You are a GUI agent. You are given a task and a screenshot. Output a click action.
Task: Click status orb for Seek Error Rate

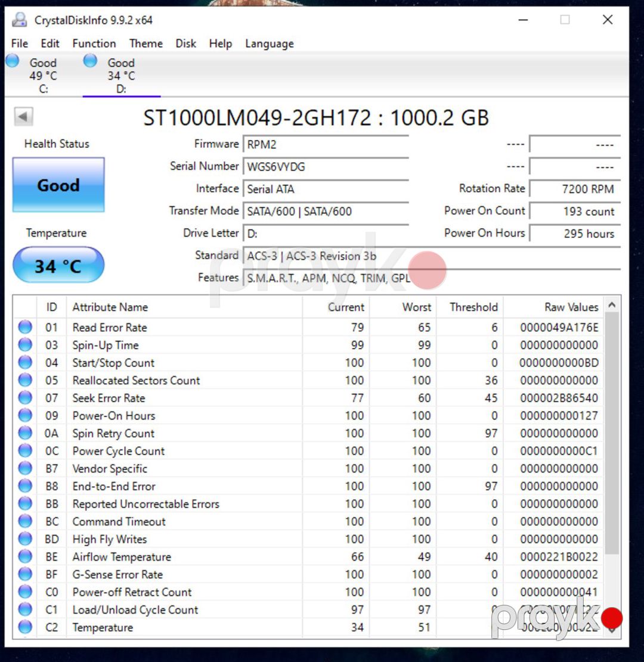pos(26,397)
